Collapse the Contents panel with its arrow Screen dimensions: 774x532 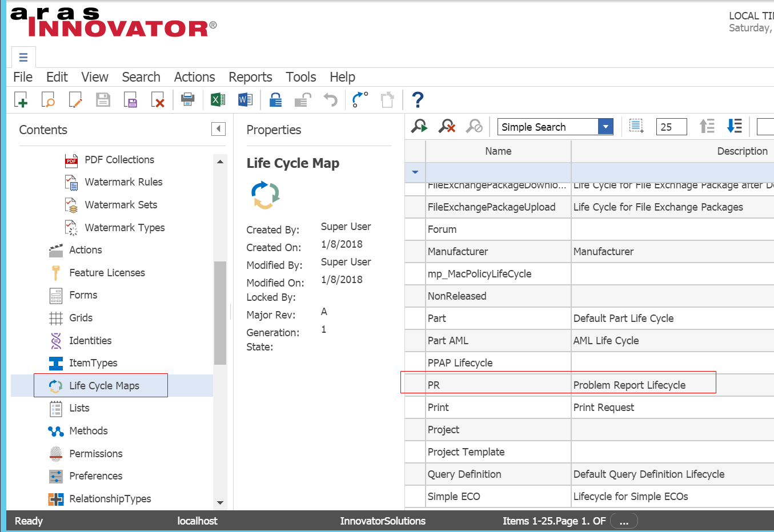coord(218,129)
